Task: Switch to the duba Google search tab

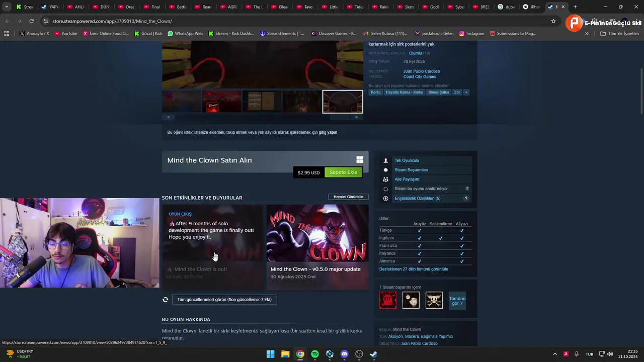Action: 506,7
